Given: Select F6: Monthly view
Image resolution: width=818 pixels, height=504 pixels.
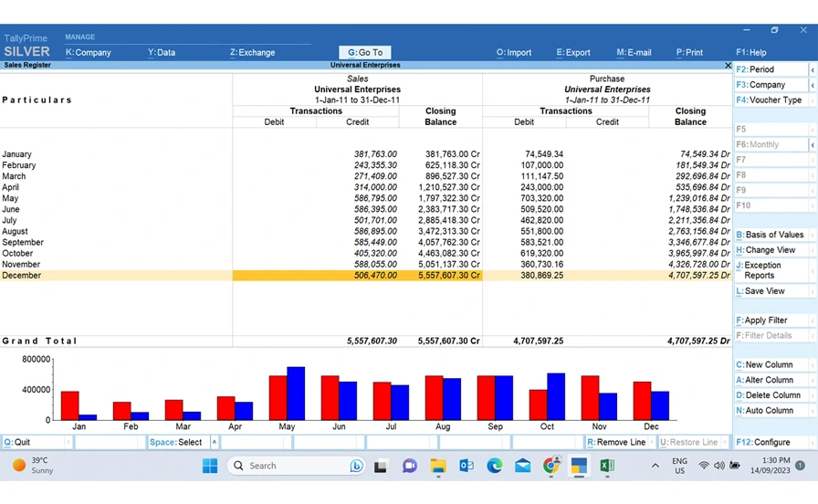Looking at the screenshot, I should pyautogui.click(x=771, y=144).
